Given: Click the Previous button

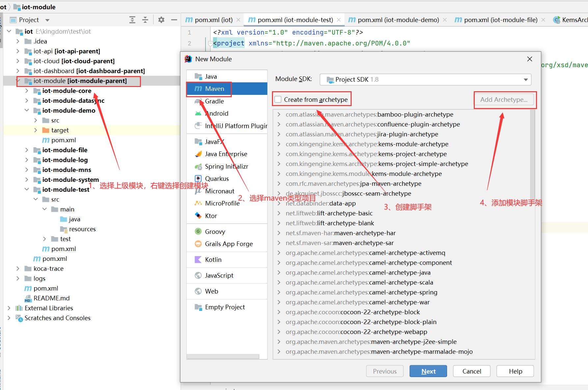Looking at the screenshot, I should tap(385, 371).
